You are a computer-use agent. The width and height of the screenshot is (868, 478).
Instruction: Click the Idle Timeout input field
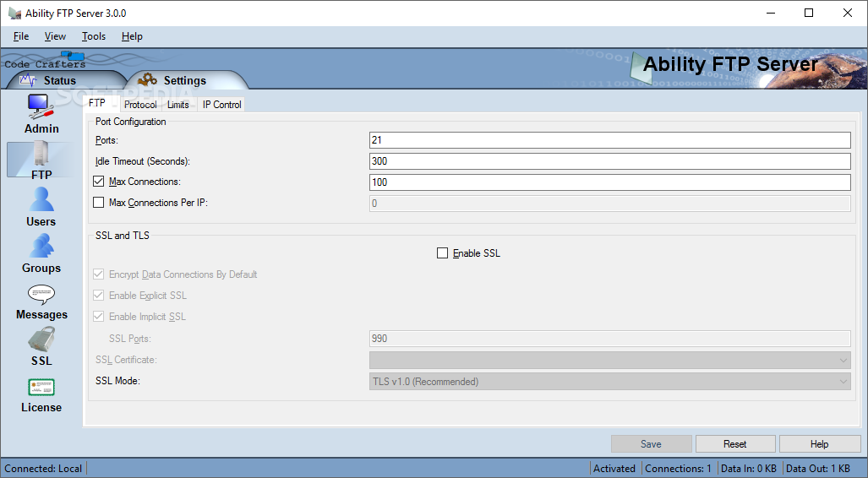pos(610,161)
